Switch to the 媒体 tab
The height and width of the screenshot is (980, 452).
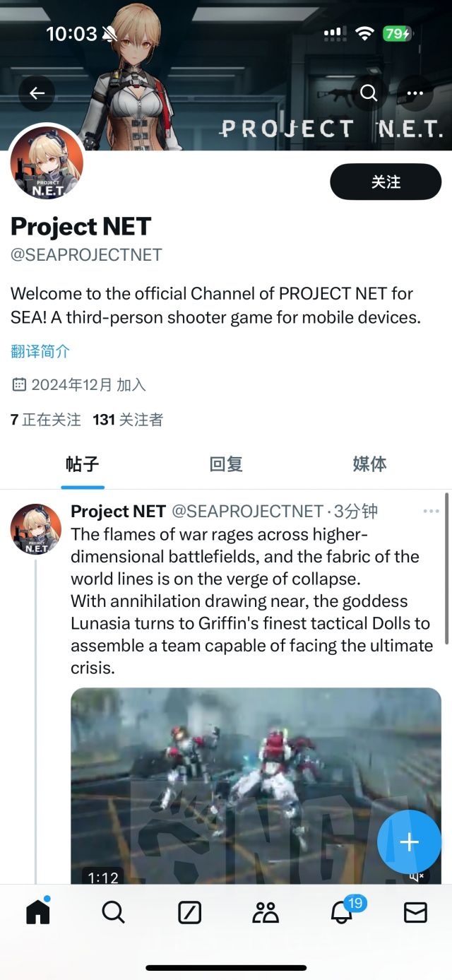pos(369,464)
